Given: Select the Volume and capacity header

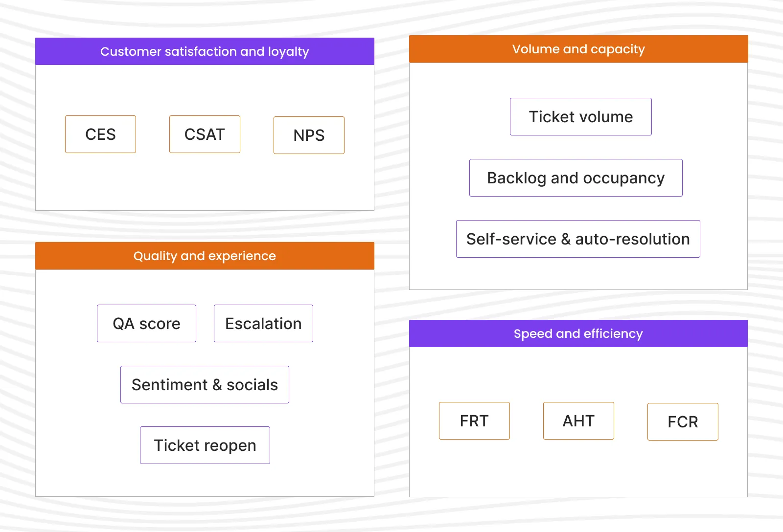Looking at the screenshot, I should point(578,49).
